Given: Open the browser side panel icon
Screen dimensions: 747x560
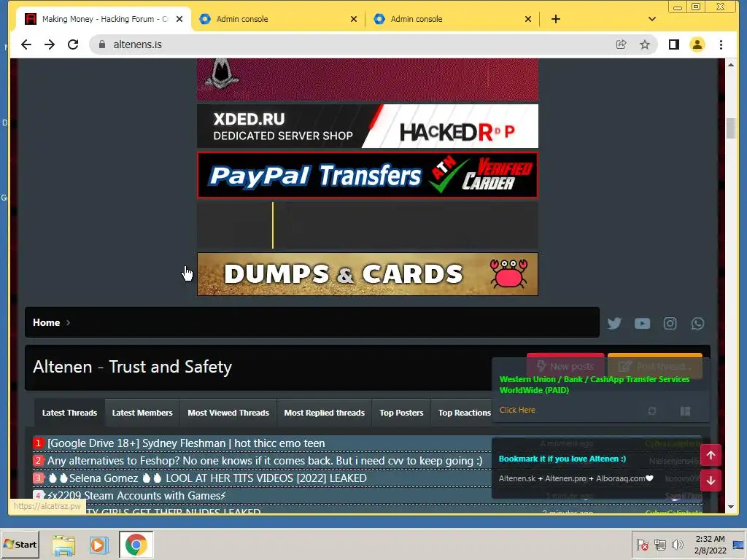Looking at the screenshot, I should 673,44.
